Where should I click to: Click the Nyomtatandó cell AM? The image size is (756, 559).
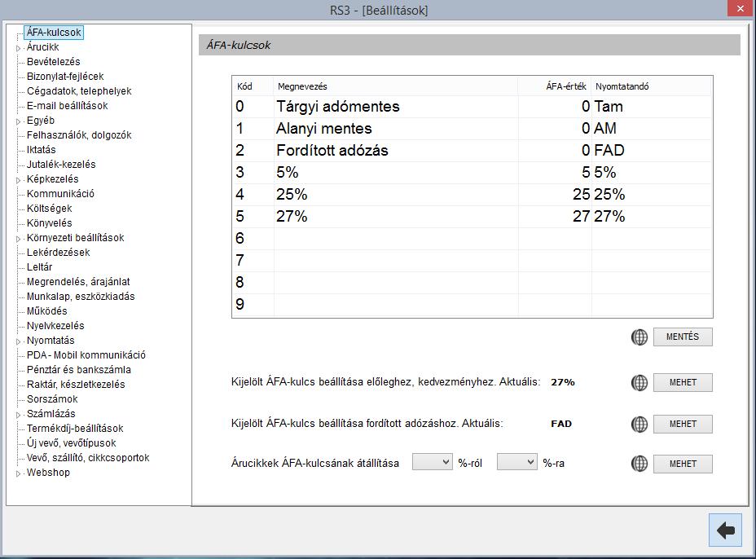652,128
